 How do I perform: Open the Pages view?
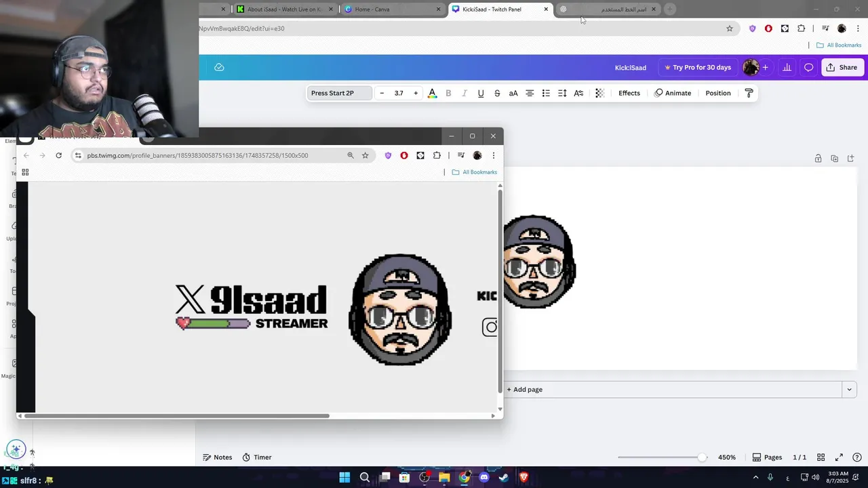[x=767, y=457]
